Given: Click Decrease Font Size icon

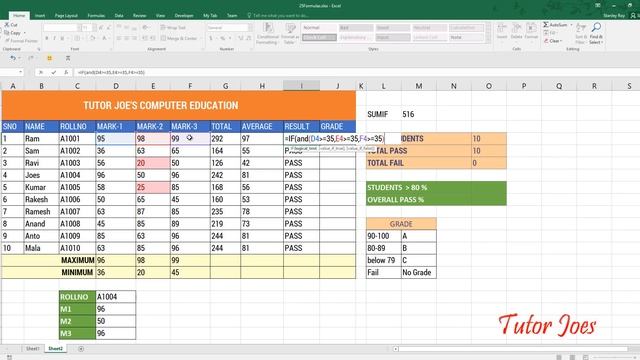Looking at the screenshot, I should tap(109, 28).
